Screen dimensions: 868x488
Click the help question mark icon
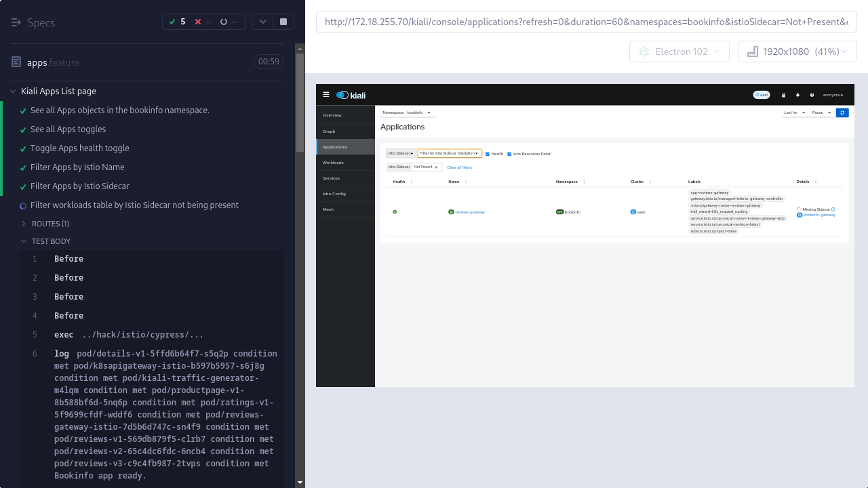point(812,95)
